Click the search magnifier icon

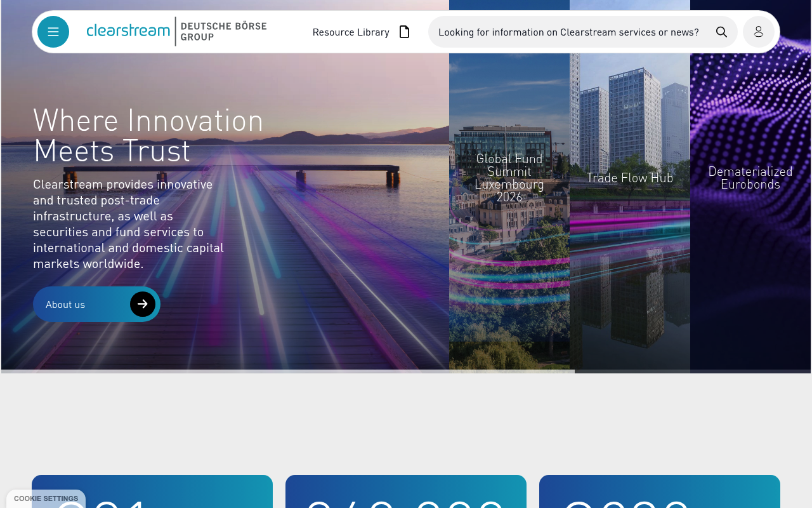click(721, 32)
